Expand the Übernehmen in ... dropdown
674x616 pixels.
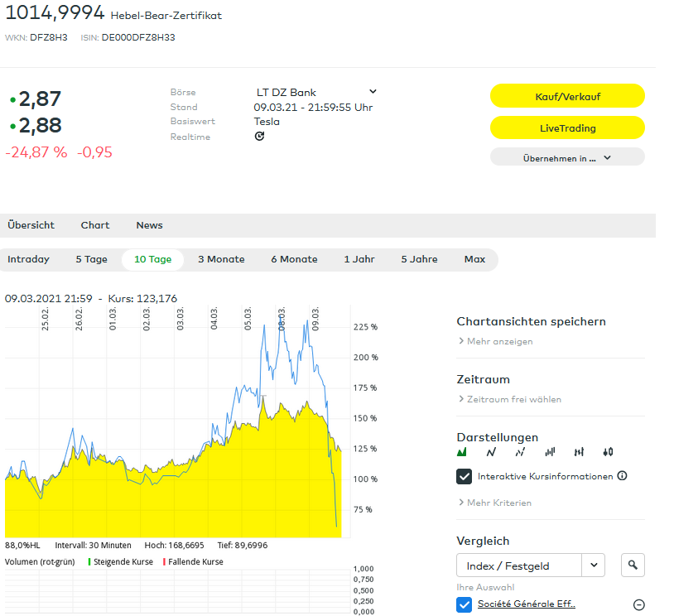[x=567, y=157]
